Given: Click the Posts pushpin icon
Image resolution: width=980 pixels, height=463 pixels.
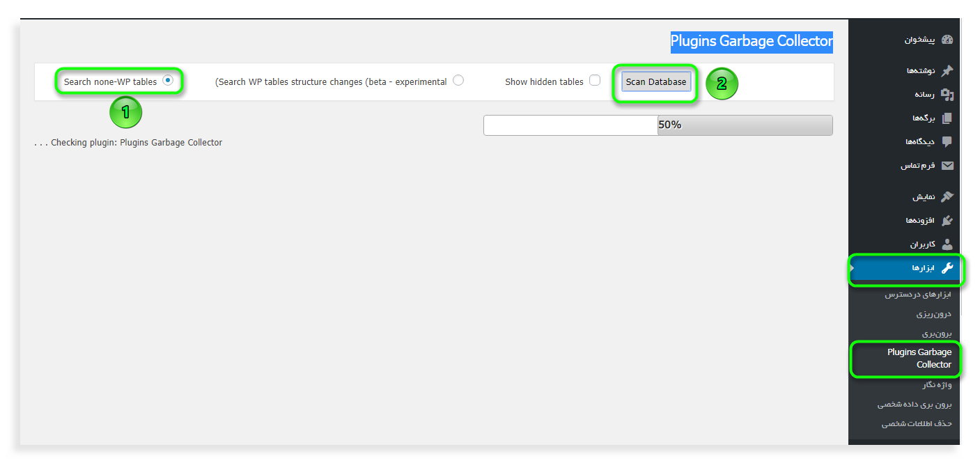Looking at the screenshot, I should (947, 70).
